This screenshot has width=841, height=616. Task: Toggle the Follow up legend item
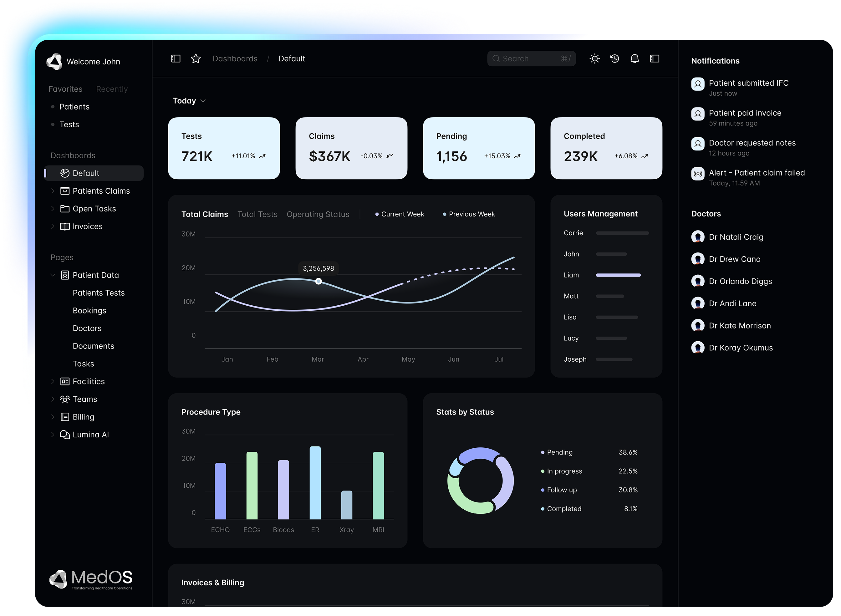click(558, 490)
